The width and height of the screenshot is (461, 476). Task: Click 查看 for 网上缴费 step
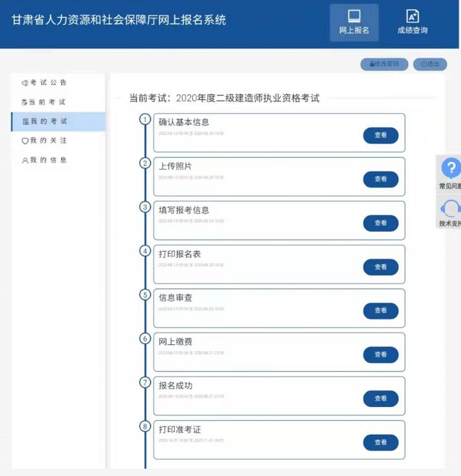click(x=381, y=355)
